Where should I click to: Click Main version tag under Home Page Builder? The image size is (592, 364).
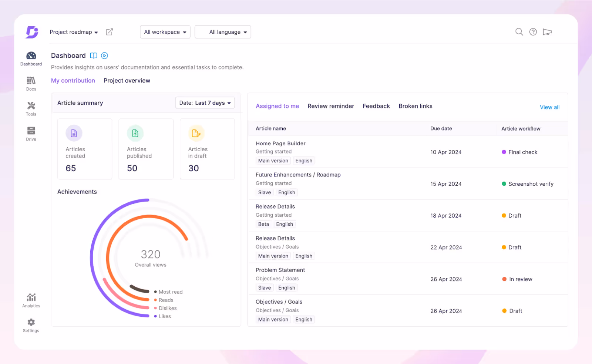[273, 161]
